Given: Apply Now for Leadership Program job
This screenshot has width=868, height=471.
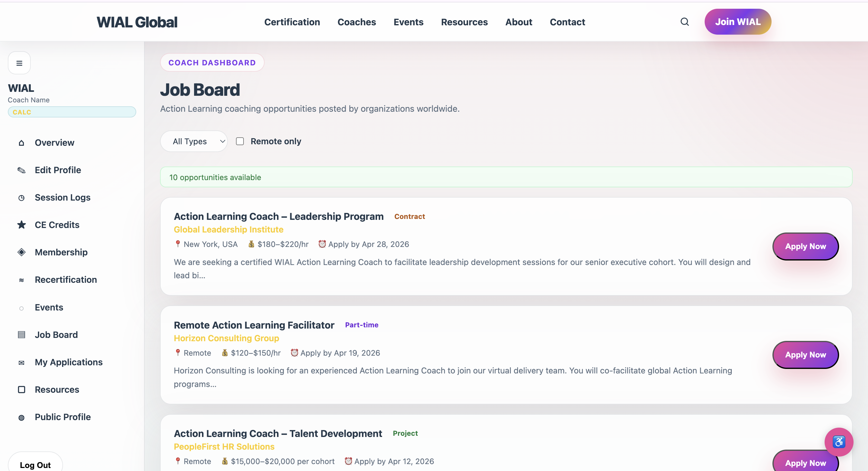Looking at the screenshot, I should [805, 246].
